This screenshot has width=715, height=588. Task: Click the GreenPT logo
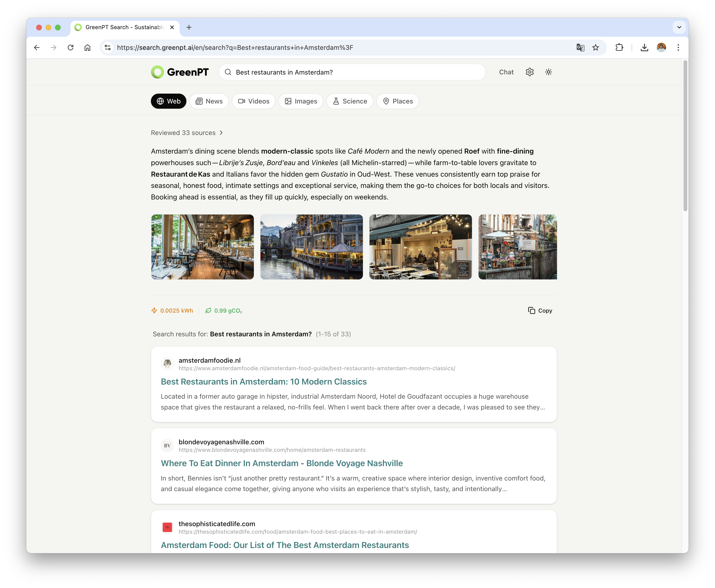[180, 72]
